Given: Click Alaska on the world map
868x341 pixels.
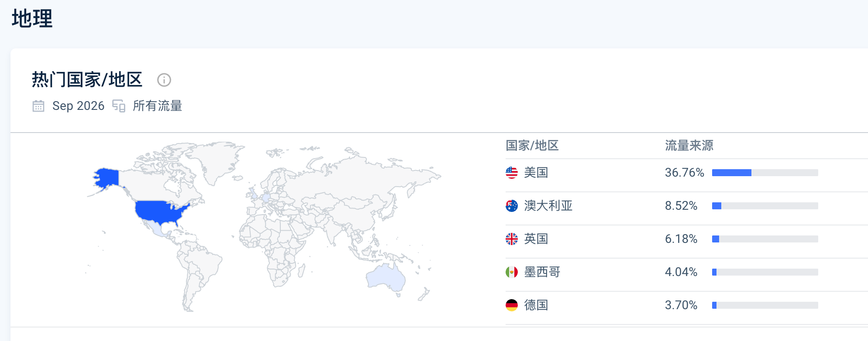Looking at the screenshot, I should click(107, 178).
